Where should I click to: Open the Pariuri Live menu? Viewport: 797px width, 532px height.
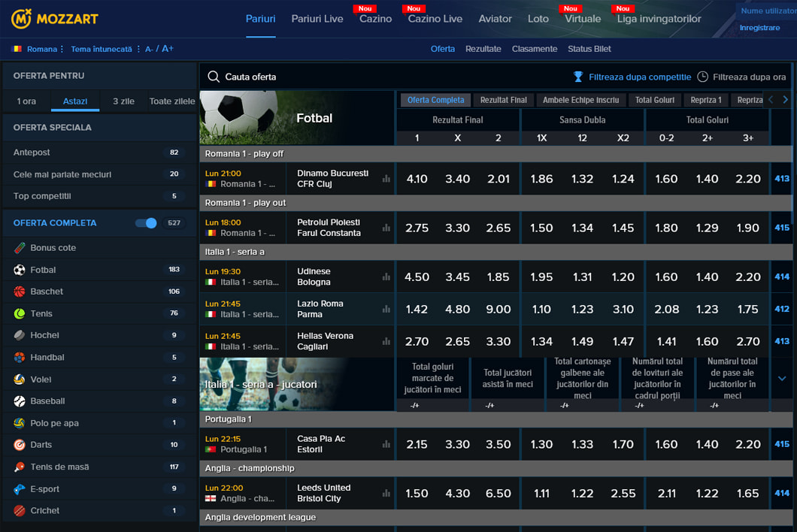point(317,19)
